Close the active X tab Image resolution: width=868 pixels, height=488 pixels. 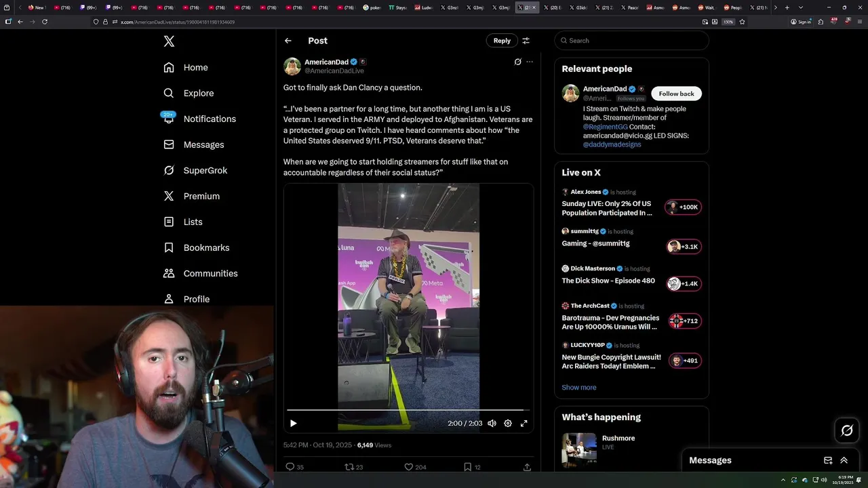[x=534, y=7]
